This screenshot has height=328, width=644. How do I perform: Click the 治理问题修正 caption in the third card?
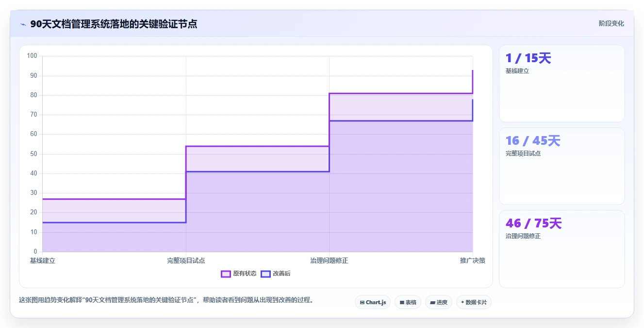pos(523,236)
